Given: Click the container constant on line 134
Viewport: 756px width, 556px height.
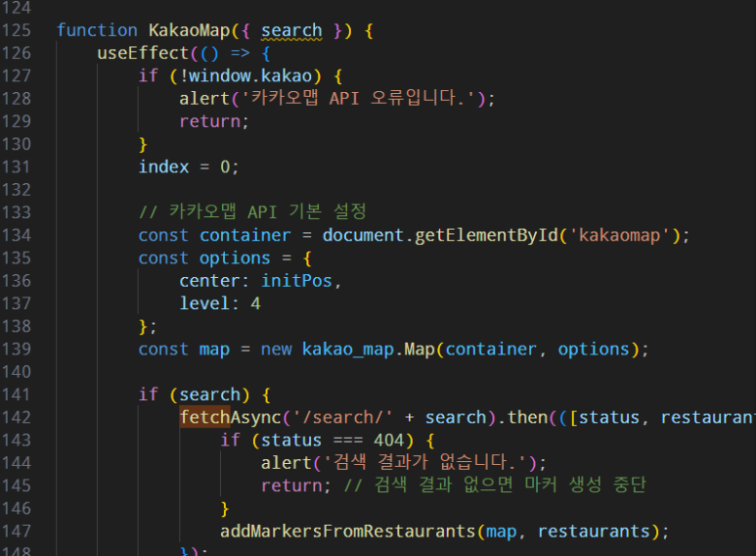Looking at the screenshot, I should [x=245, y=236].
